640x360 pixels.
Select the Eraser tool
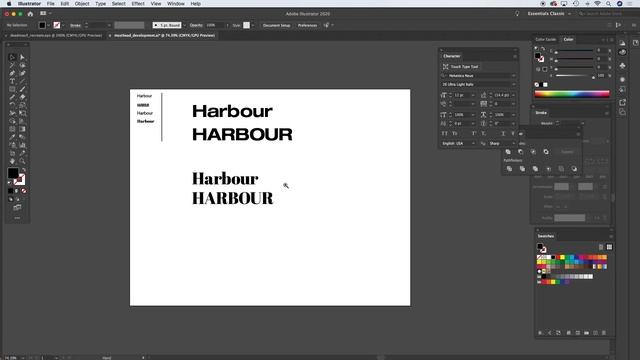(x=22, y=97)
